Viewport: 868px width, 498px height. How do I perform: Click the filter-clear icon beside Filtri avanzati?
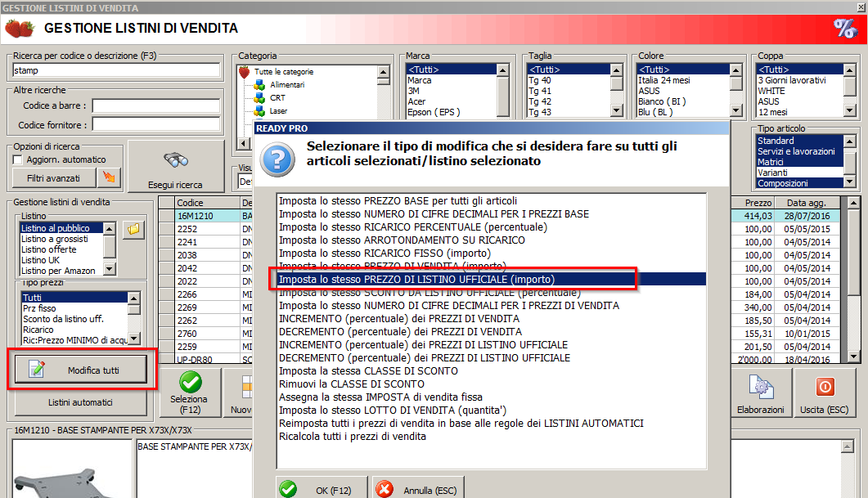109,177
